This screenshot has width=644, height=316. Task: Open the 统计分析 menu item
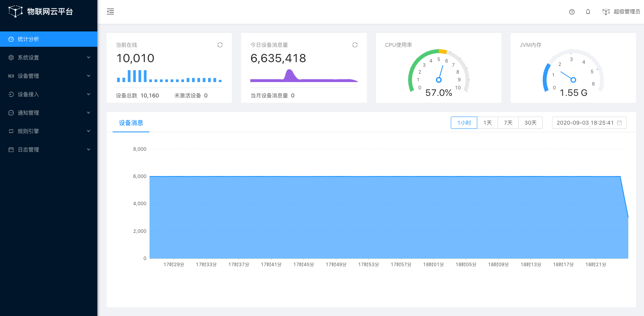coord(49,39)
